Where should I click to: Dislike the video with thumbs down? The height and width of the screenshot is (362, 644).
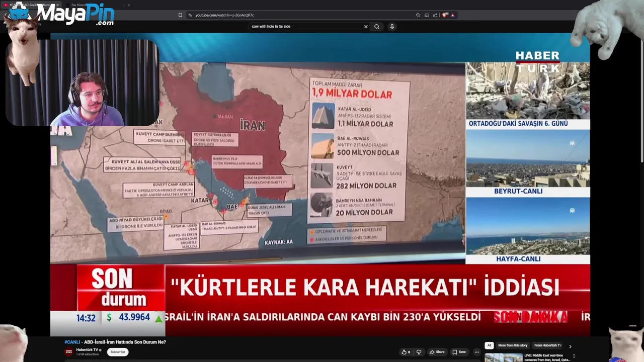419,352
